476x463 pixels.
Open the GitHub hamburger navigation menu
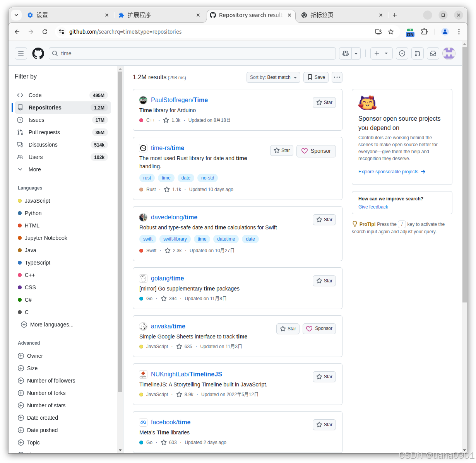[x=21, y=53]
